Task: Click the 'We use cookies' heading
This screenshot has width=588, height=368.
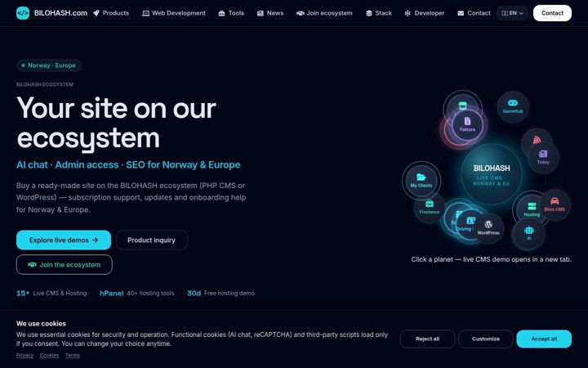Action: [41, 323]
